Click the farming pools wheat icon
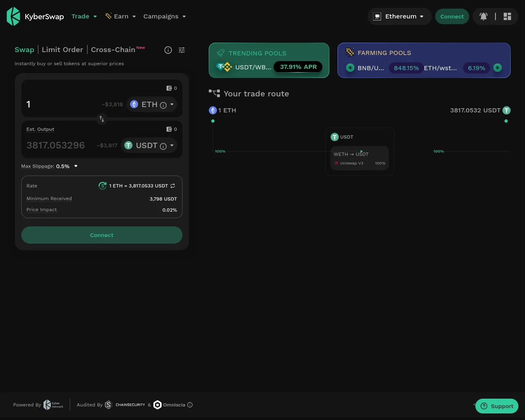The height and width of the screenshot is (420, 525). [x=350, y=52]
